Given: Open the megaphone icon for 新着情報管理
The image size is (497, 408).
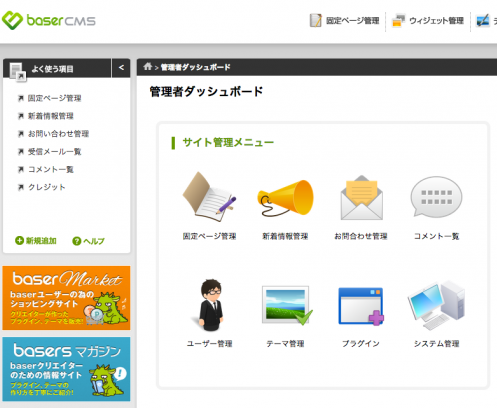Looking at the screenshot, I should [285, 198].
